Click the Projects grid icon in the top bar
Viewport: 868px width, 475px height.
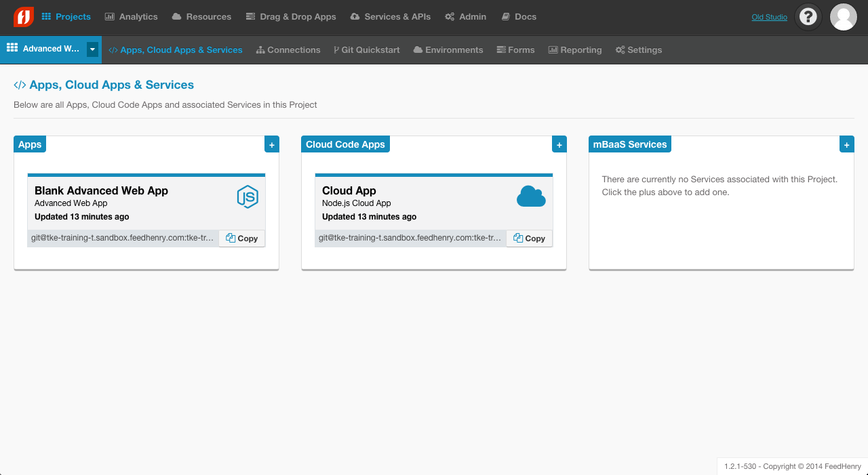tap(46, 16)
